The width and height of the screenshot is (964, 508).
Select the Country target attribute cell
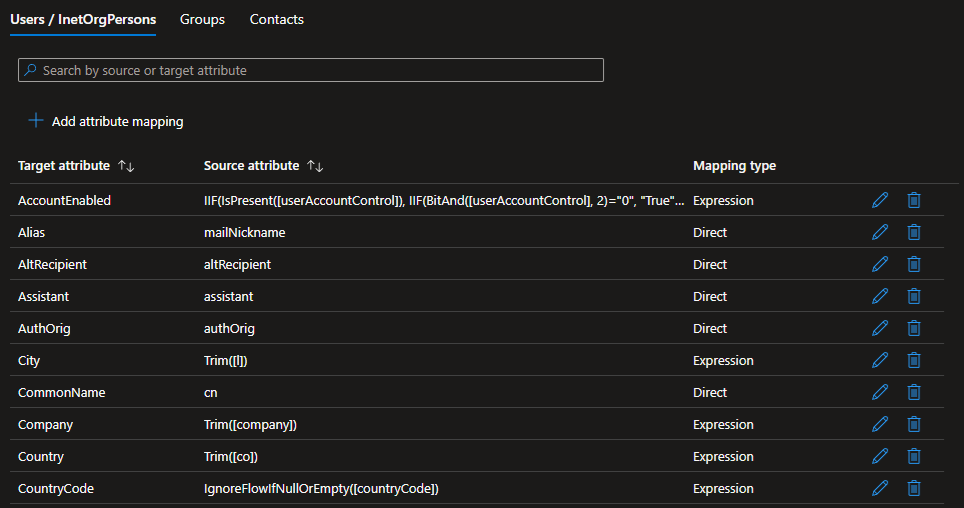(x=41, y=456)
